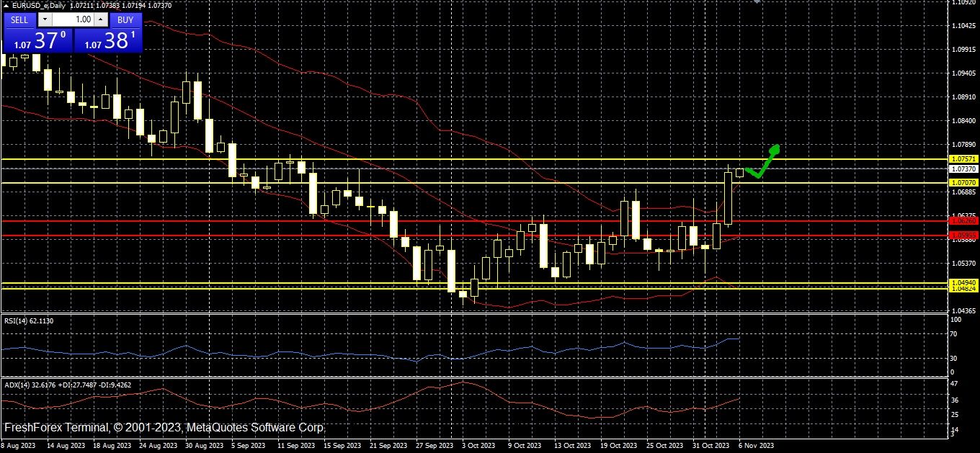The height and width of the screenshot is (453, 980).
Task: Click the gray chart shift marker at top
Action: [x=757, y=2]
